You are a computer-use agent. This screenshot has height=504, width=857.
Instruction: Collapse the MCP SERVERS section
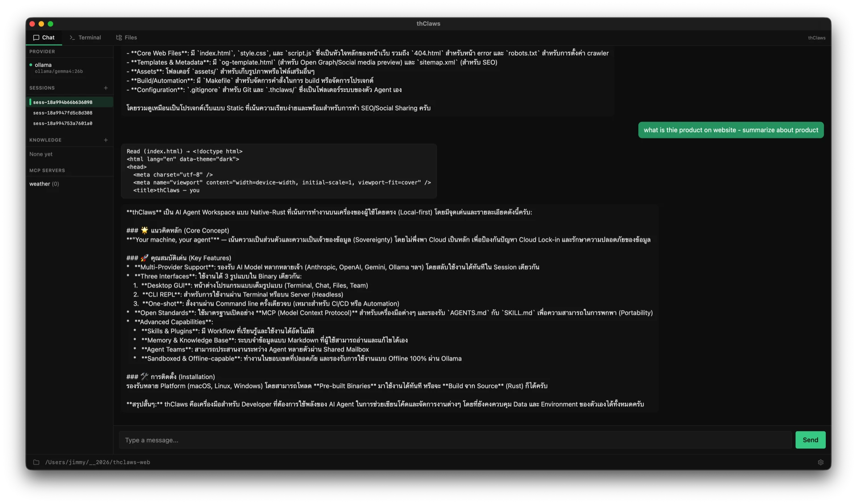[x=47, y=170]
